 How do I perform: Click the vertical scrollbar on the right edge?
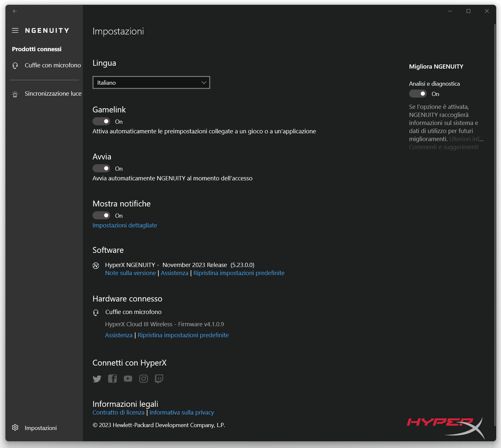[x=495, y=225]
